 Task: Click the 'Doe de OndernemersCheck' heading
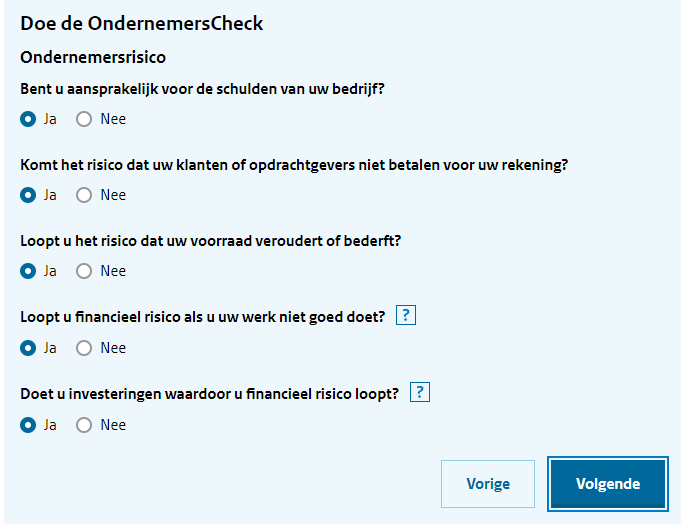141,23
